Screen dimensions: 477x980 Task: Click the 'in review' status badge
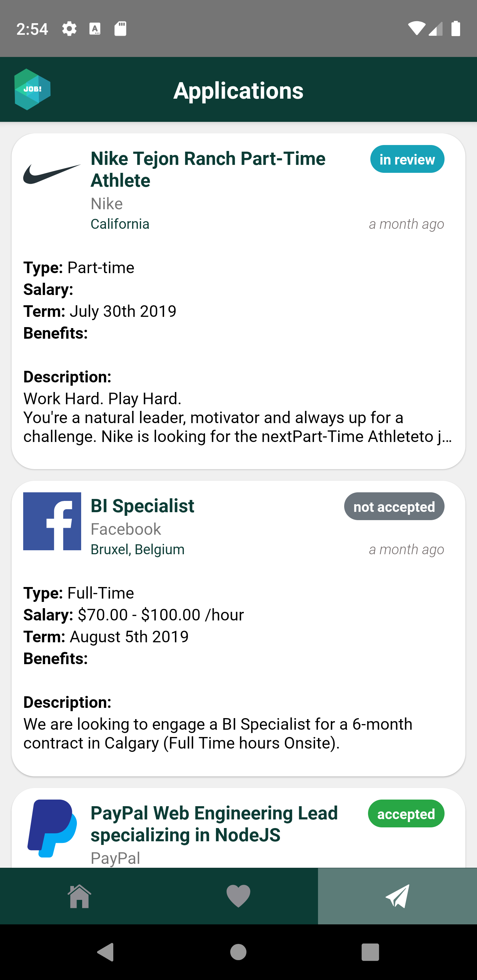[x=407, y=159]
